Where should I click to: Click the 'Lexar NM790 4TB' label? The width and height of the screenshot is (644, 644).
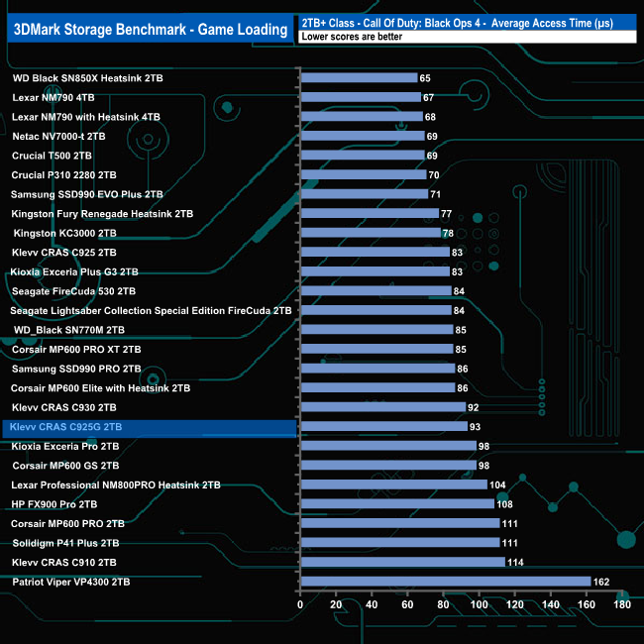pyautogui.click(x=54, y=97)
